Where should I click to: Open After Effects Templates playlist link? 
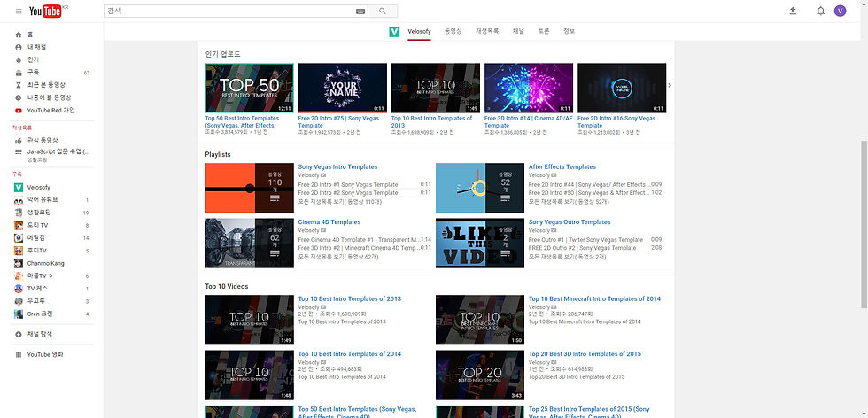point(562,166)
